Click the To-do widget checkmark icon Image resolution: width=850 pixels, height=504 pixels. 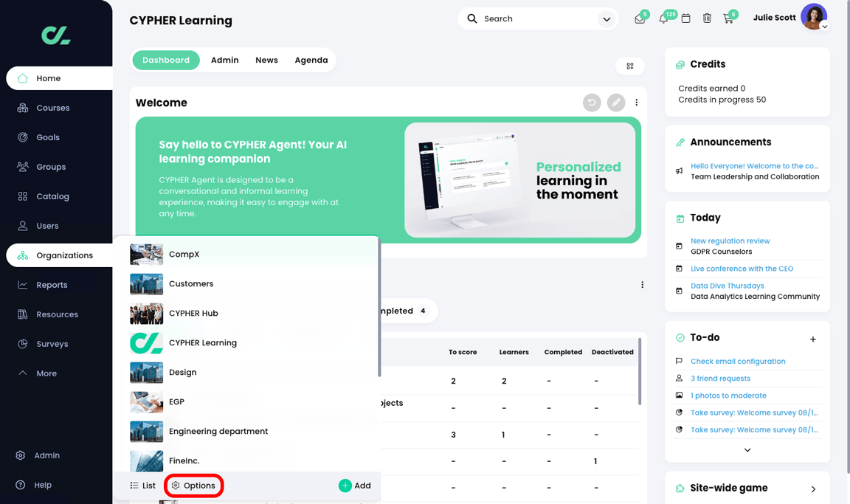[x=680, y=338]
